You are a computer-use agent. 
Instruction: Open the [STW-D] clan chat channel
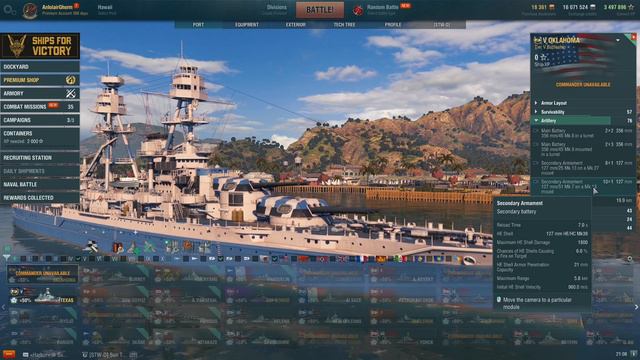point(109,355)
